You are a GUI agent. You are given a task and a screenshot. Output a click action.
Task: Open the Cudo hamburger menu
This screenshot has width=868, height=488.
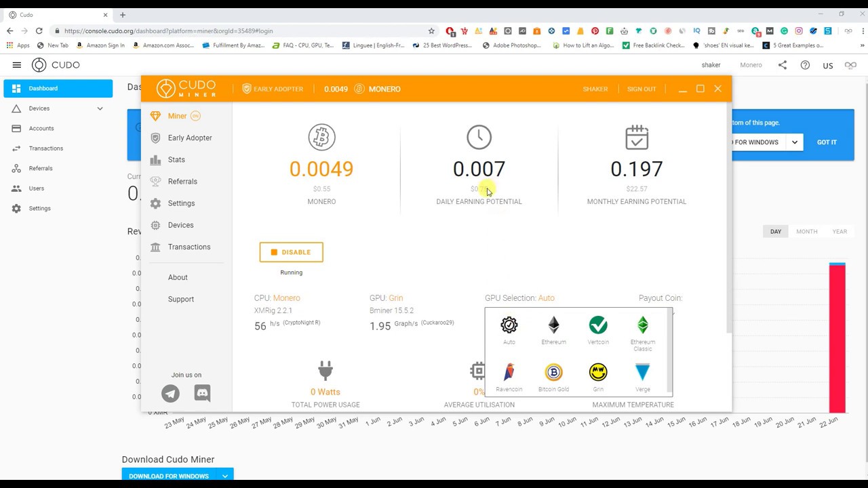click(x=16, y=65)
